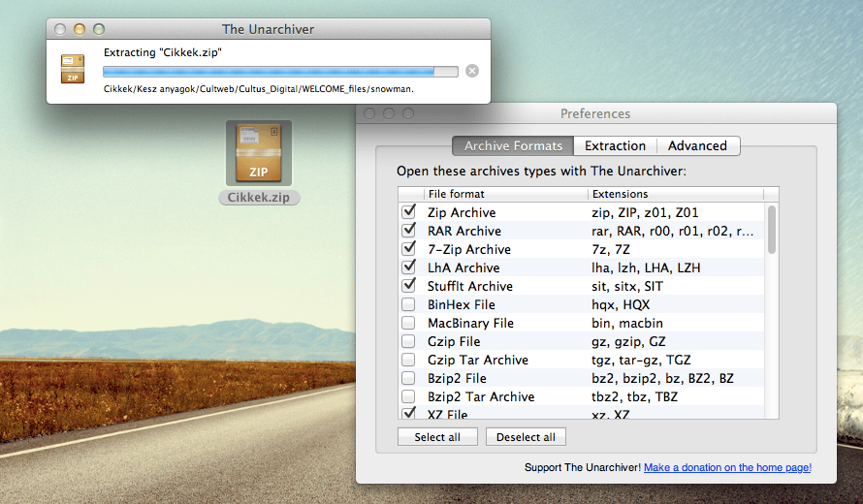Toggle the XZ File checkbox
863x504 pixels.
coord(408,413)
